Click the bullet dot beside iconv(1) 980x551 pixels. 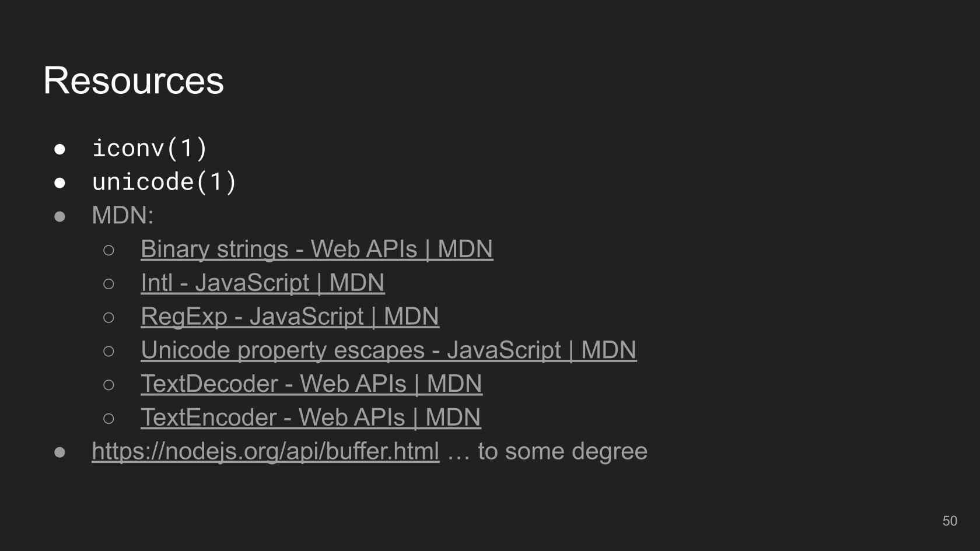click(x=60, y=149)
